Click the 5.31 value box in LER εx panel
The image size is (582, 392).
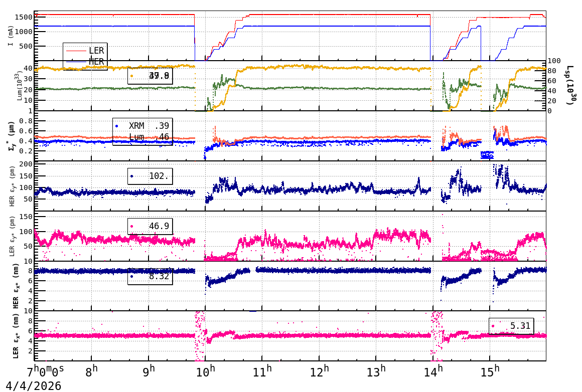click(511, 326)
